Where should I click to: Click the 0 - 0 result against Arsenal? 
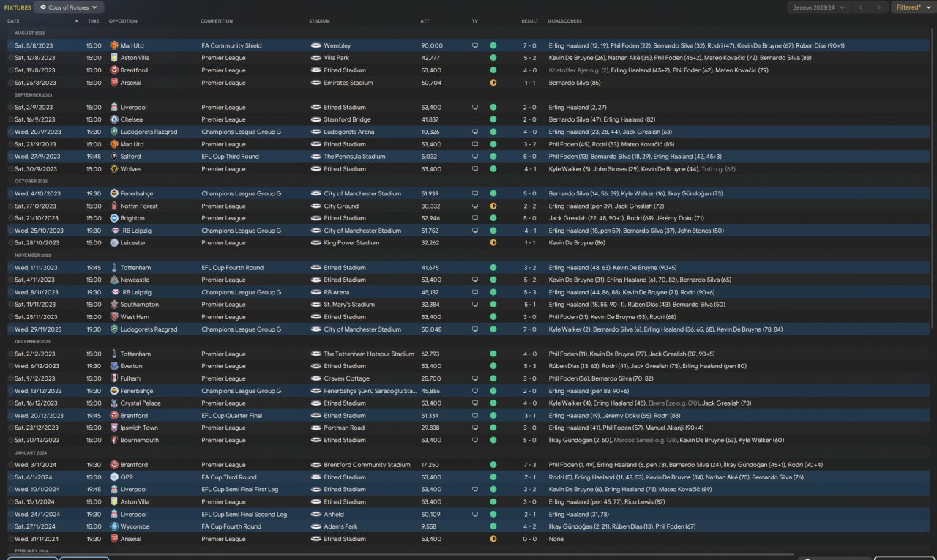tap(530, 539)
